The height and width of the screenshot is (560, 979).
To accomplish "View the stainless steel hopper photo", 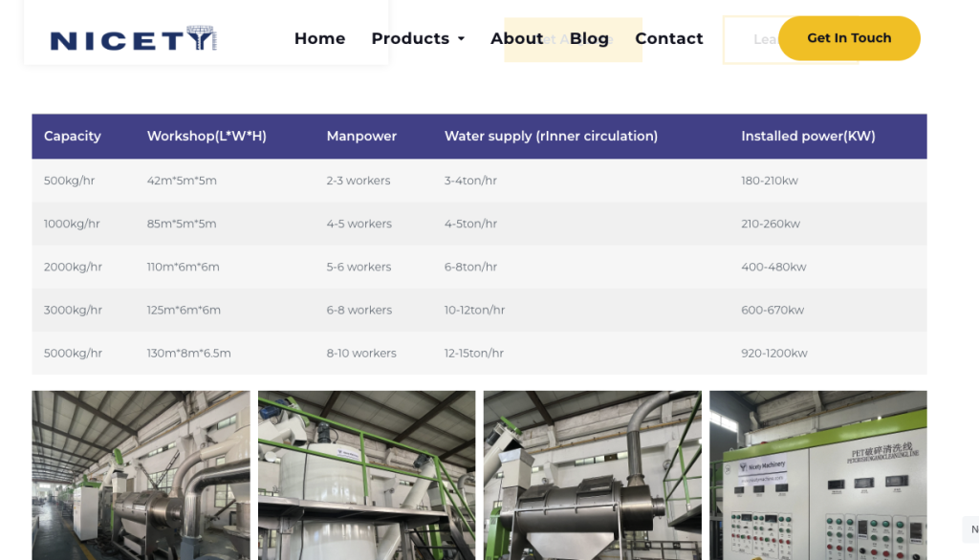I will (592, 475).
